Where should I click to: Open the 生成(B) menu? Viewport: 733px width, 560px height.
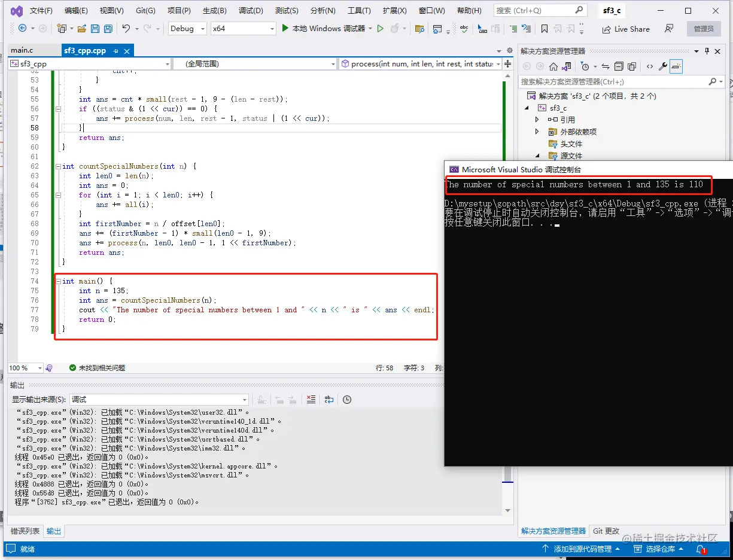click(x=215, y=11)
